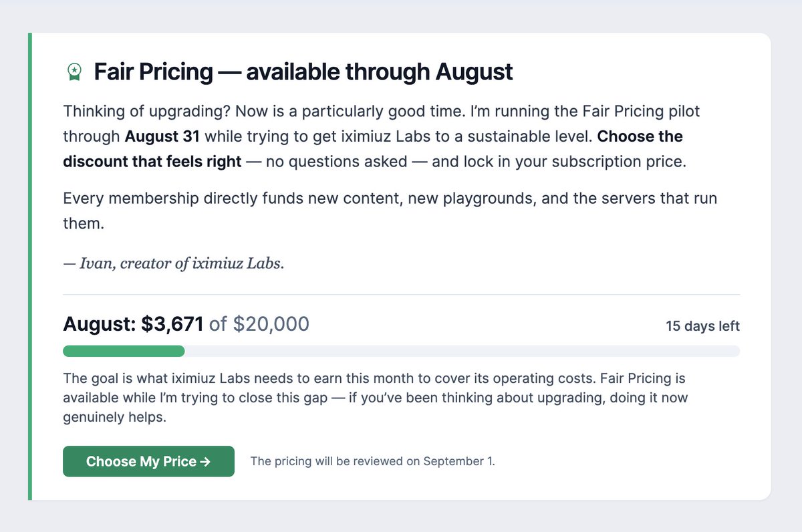Click the August: $3,671 amount

point(133,324)
